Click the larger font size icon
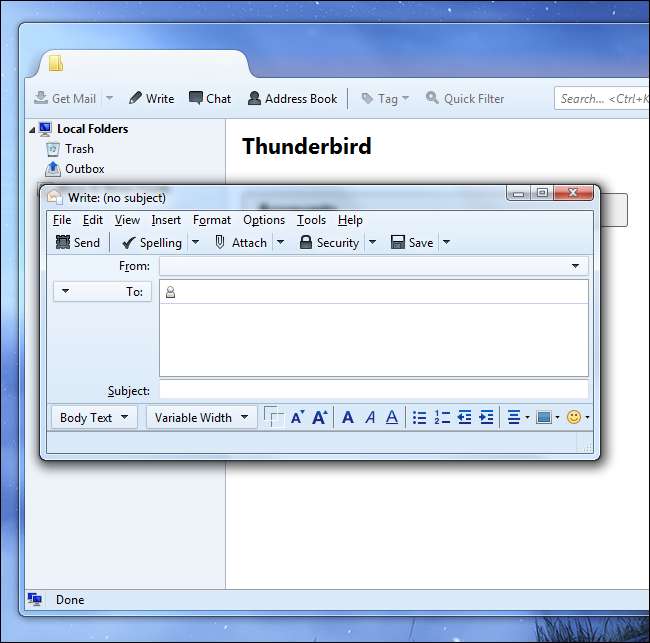The width and height of the screenshot is (650, 643). click(320, 417)
